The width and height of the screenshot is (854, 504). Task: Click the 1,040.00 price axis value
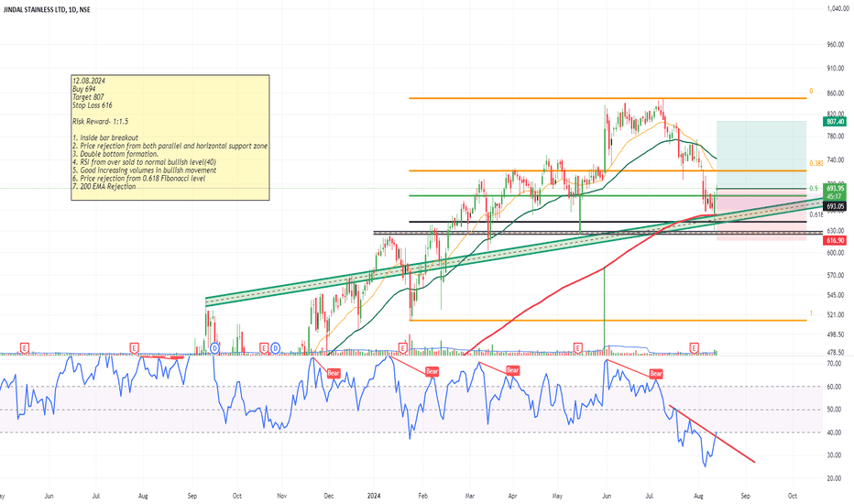pos(838,9)
